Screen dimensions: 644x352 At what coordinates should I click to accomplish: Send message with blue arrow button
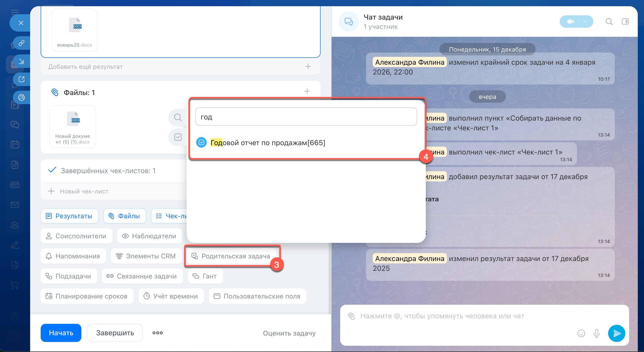616,333
